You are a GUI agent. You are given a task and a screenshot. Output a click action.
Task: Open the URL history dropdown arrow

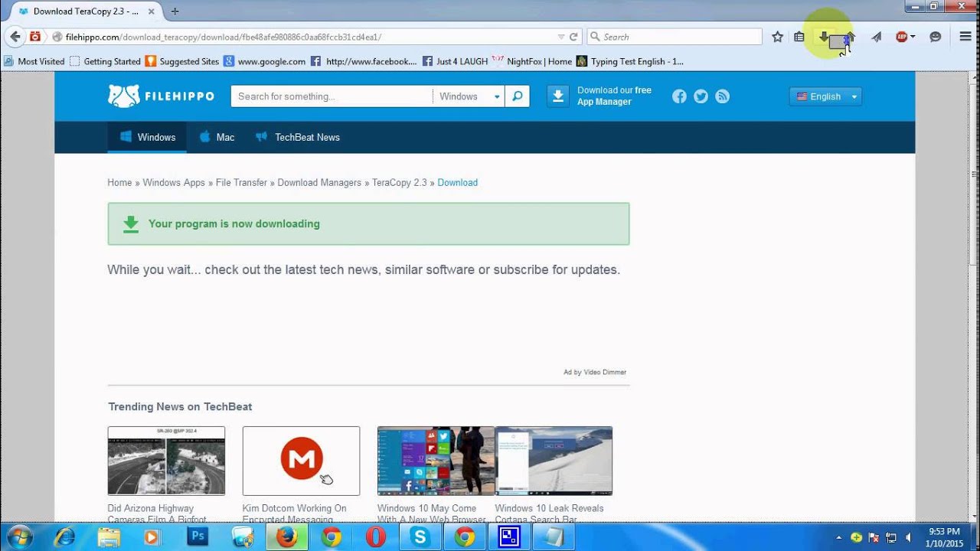click(x=561, y=37)
